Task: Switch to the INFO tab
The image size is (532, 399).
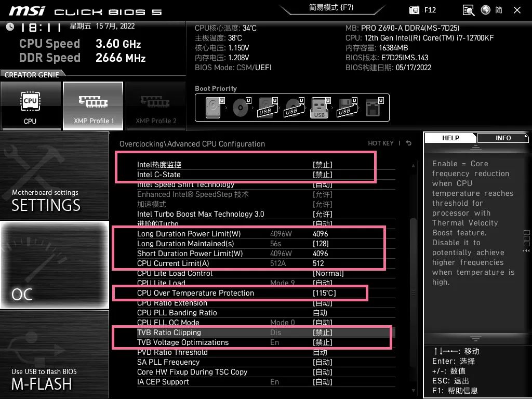Action: [502, 138]
